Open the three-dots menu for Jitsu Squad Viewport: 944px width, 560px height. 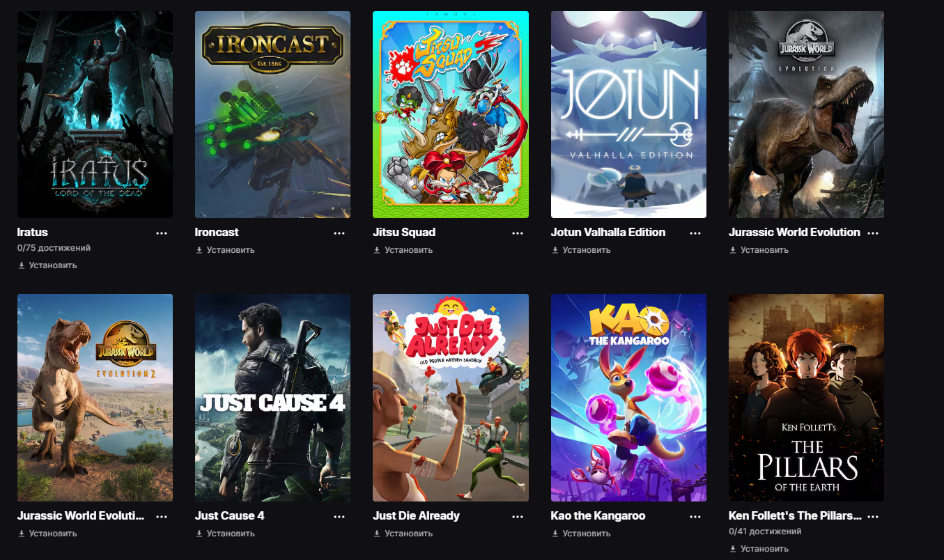pyautogui.click(x=518, y=233)
